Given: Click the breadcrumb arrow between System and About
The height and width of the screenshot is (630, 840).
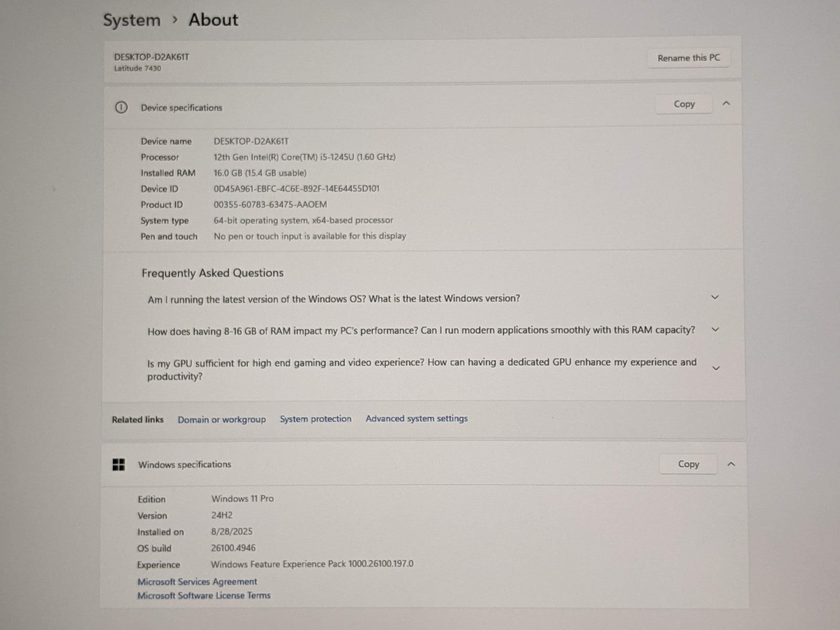Looking at the screenshot, I should tap(175, 20).
